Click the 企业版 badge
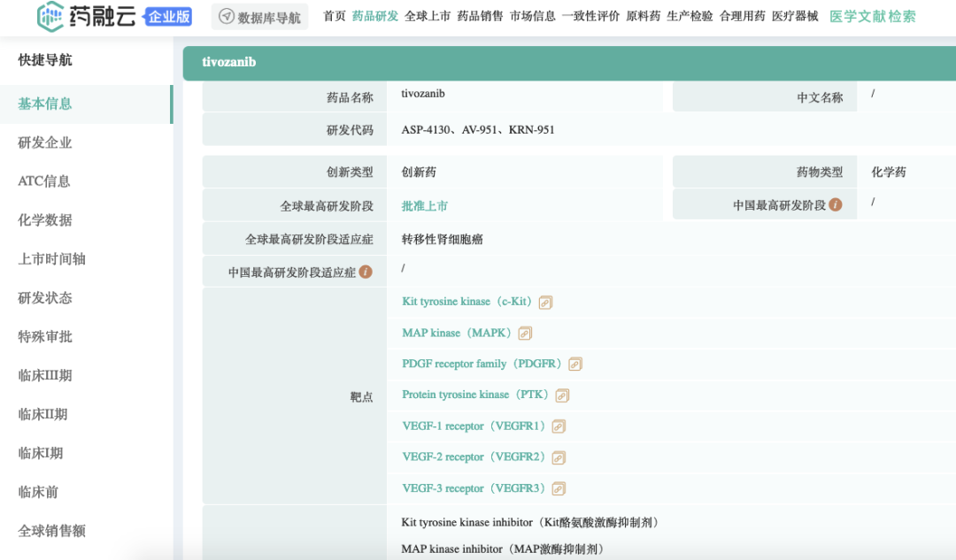This screenshot has height=560, width=956. [168, 17]
